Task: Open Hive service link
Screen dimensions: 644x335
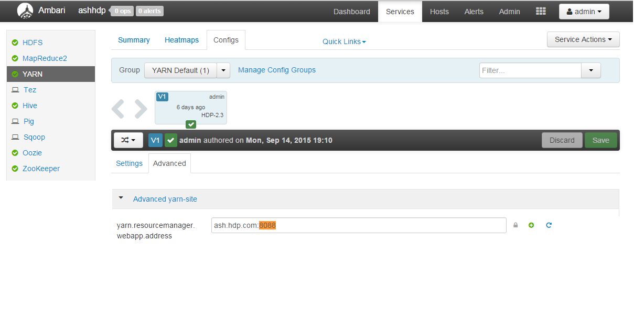Action: [x=30, y=106]
